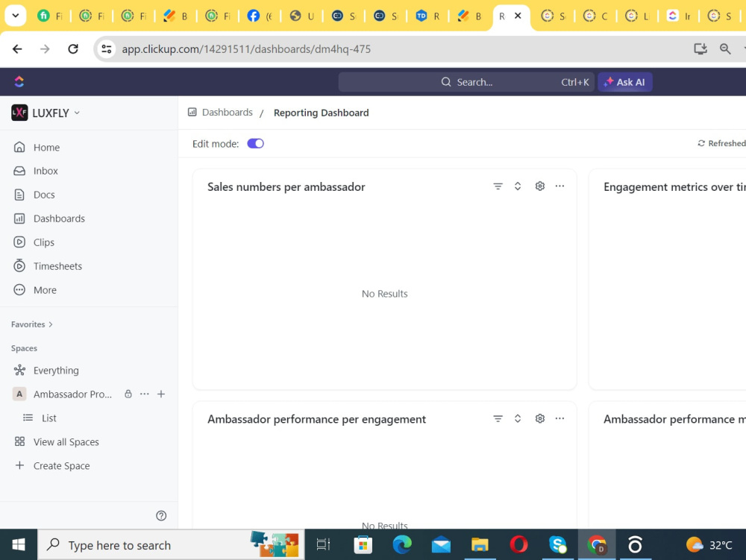Open Timesheets
The image size is (746, 560).
click(x=57, y=266)
